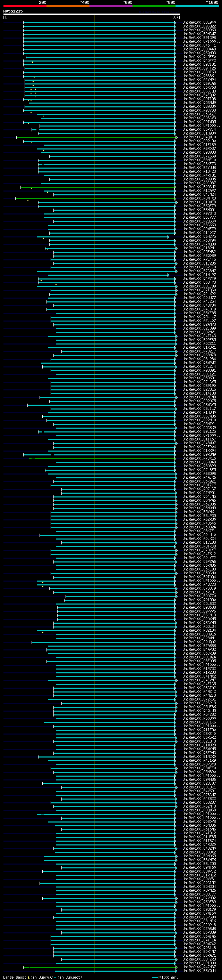222x980 pixels.
Task: Click the short cyan bar for UniRef100_C1MJP7
Action: [x=109, y=275]
